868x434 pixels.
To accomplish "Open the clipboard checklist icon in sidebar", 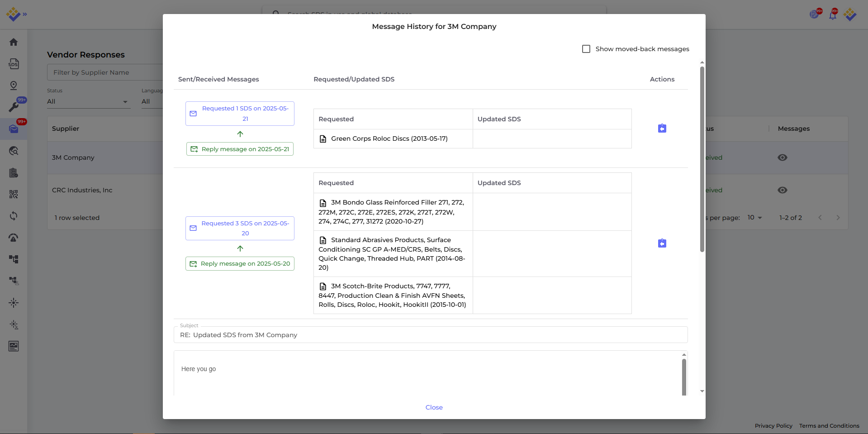I will pyautogui.click(x=14, y=172).
